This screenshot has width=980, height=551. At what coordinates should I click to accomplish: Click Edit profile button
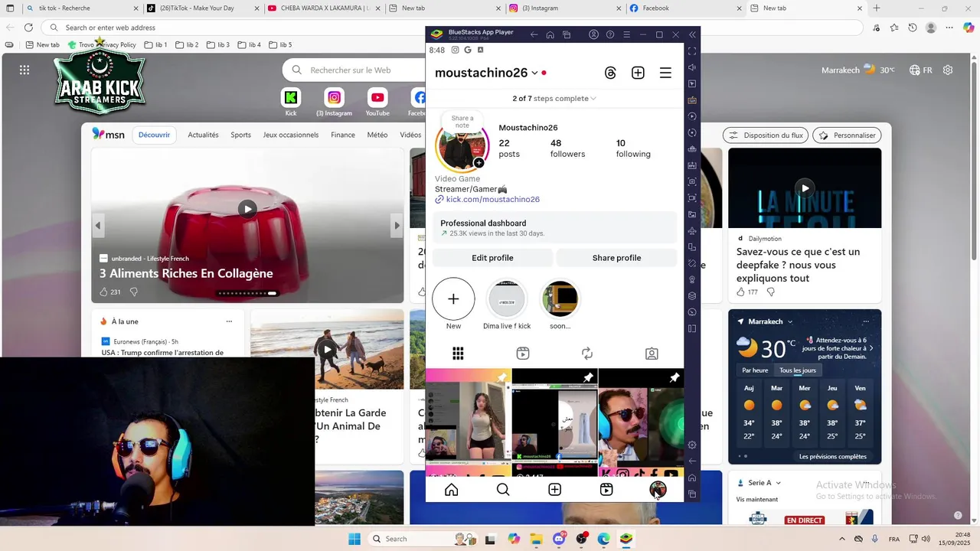coord(492,258)
